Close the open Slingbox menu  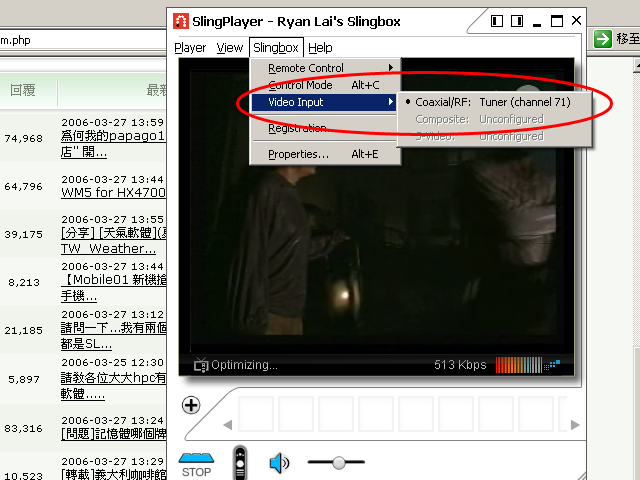click(276, 47)
